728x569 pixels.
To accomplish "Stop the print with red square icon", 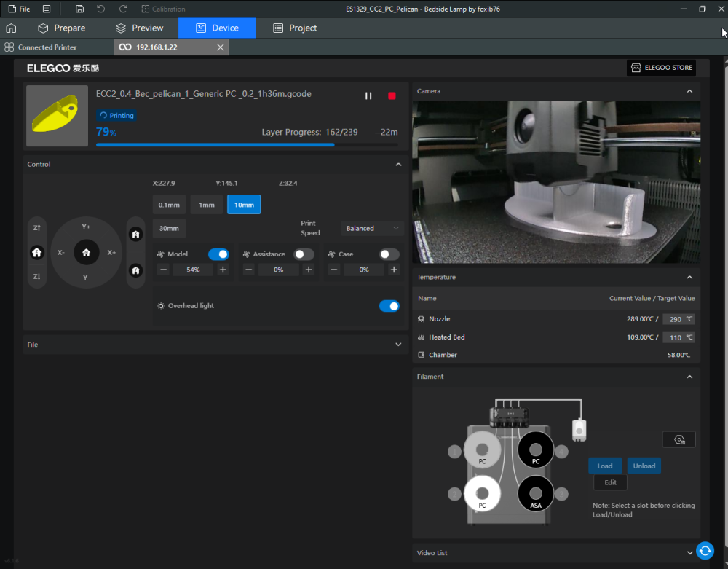I will coord(392,96).
